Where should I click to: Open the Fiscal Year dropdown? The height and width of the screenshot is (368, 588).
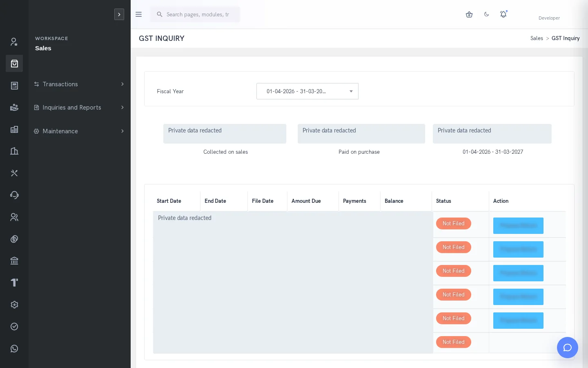pos(307,91)
